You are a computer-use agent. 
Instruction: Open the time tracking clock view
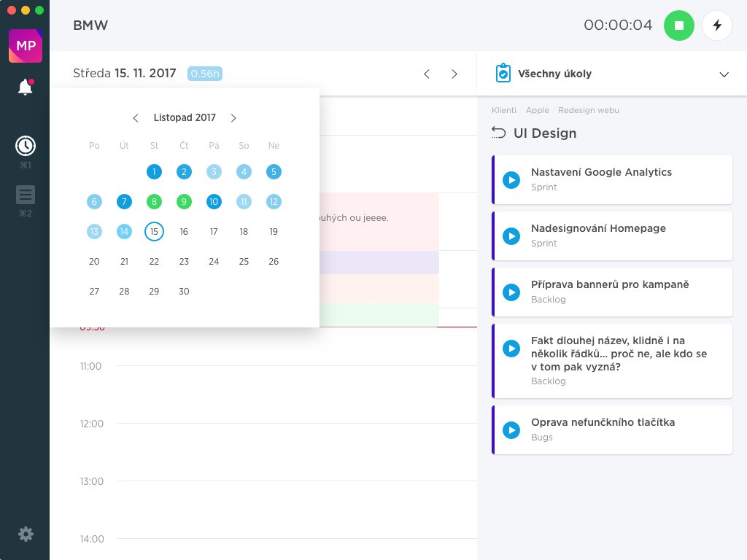coord(26,146)
